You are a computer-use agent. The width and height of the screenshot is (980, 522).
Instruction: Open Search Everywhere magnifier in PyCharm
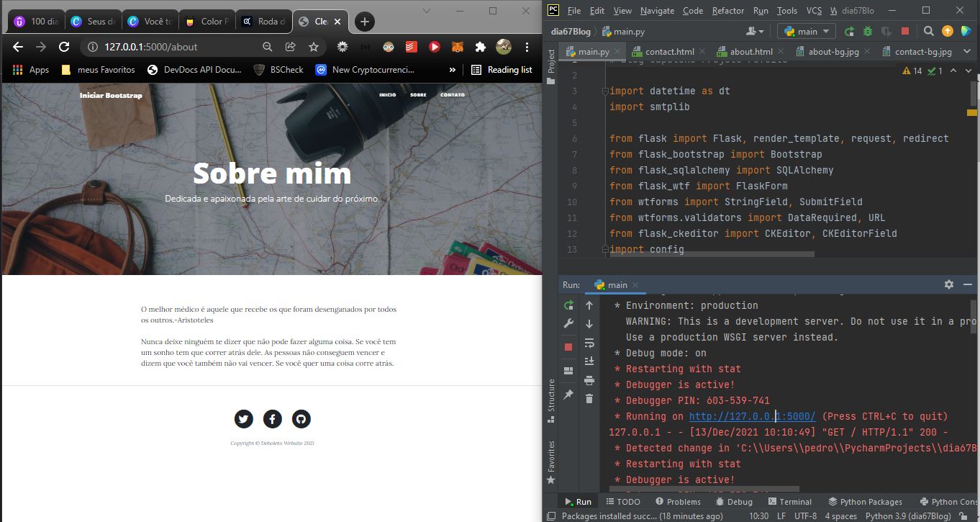click(928, 31)
